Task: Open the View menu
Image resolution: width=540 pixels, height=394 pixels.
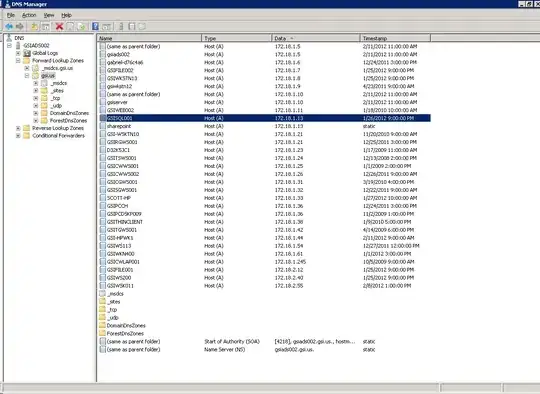Action: (49, 15)
